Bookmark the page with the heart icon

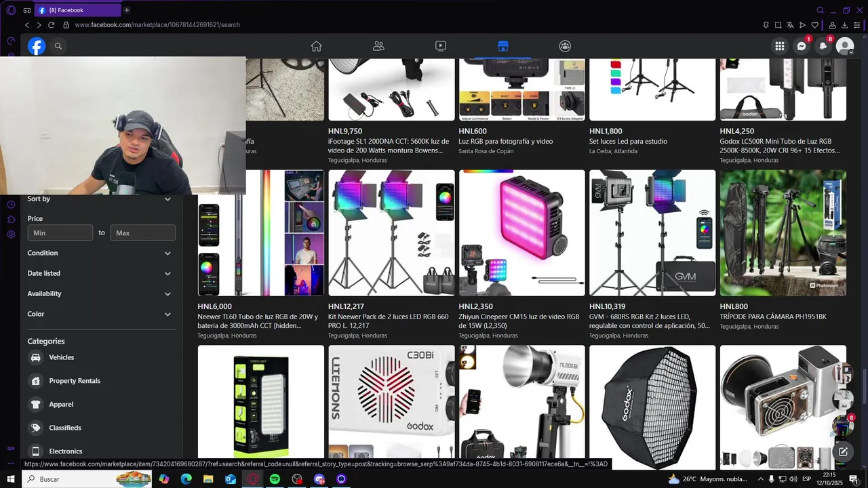(x=815, y=25)
